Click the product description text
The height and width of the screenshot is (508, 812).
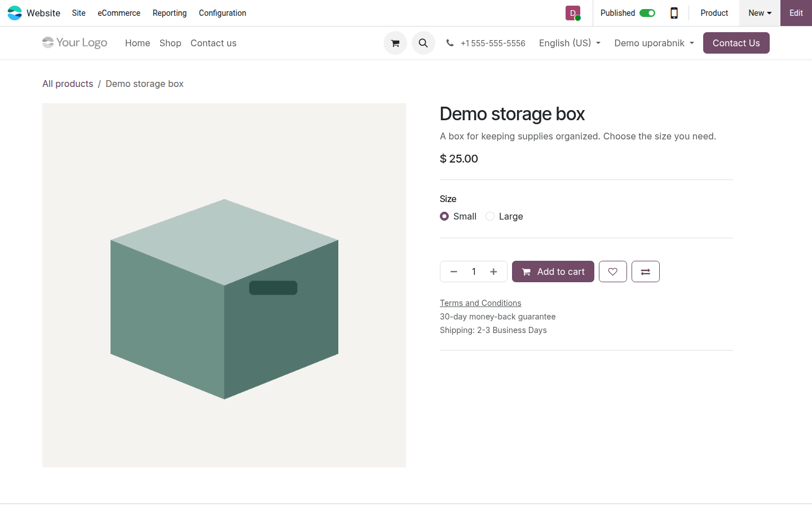[578, 136]
